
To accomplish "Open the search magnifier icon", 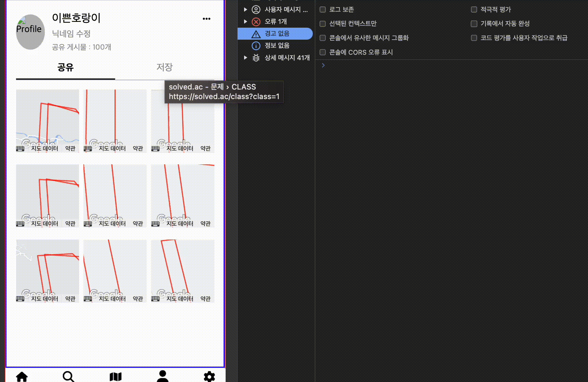I will pyautogui.click(x=68, y=377).
